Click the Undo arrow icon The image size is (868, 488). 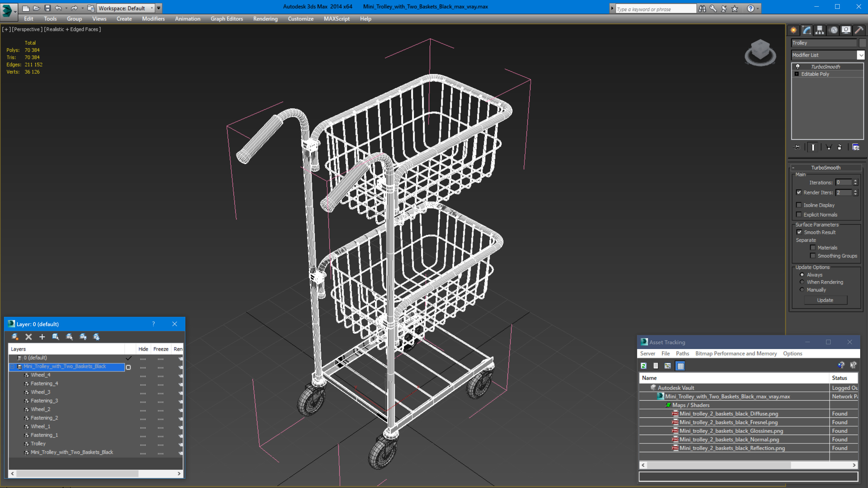(x=58, y=8)
